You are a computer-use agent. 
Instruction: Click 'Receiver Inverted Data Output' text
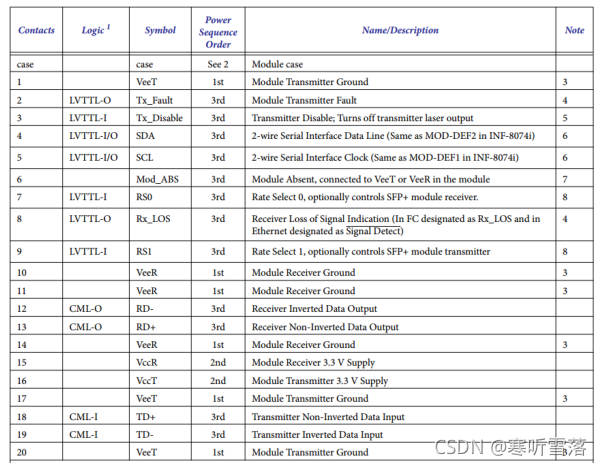coord(314,309)
